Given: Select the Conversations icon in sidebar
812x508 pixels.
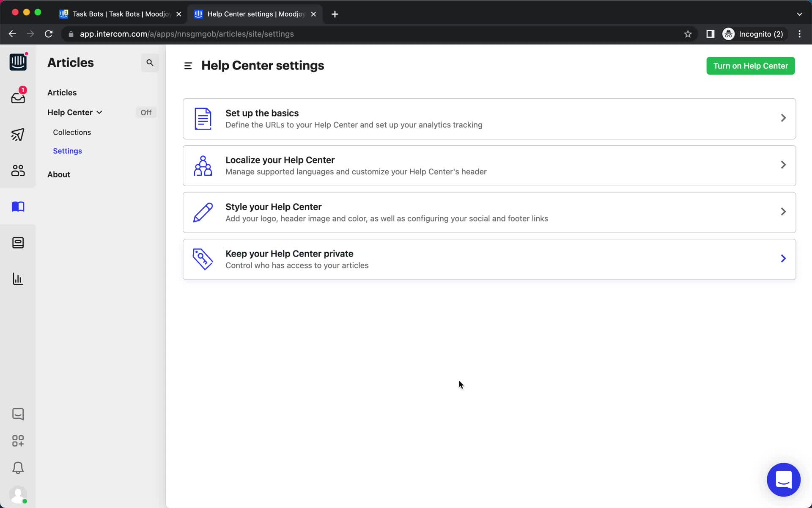Looking at the screenshot, I should point(17,414).
